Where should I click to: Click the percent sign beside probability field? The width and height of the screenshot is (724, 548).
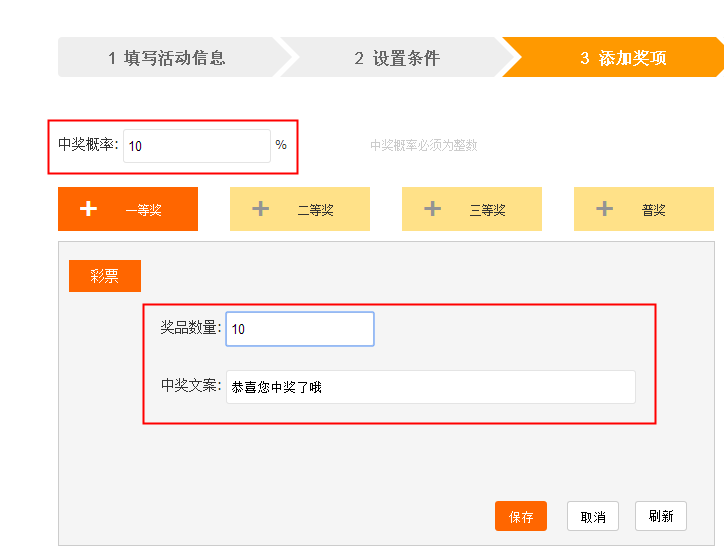coord(281,145)
